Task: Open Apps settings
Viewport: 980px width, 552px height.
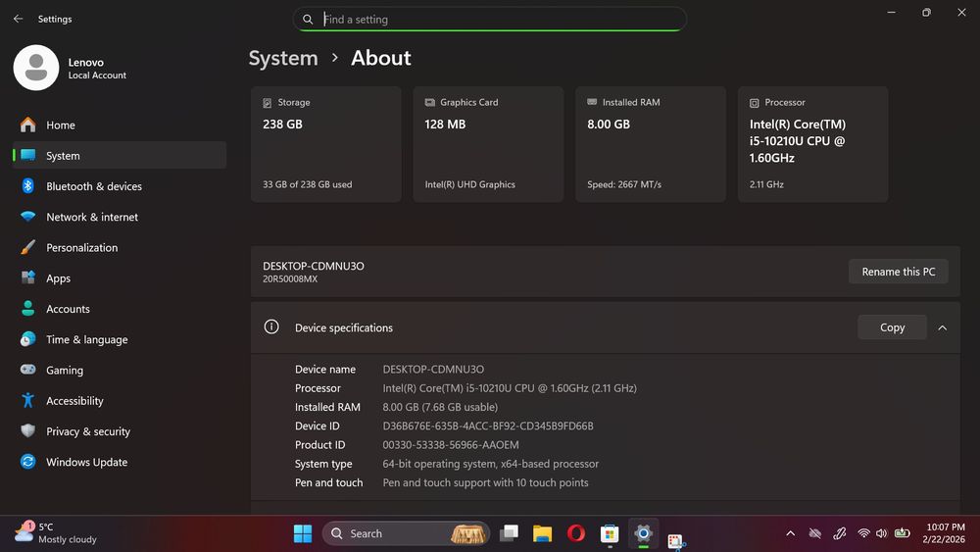Action: 120,278
